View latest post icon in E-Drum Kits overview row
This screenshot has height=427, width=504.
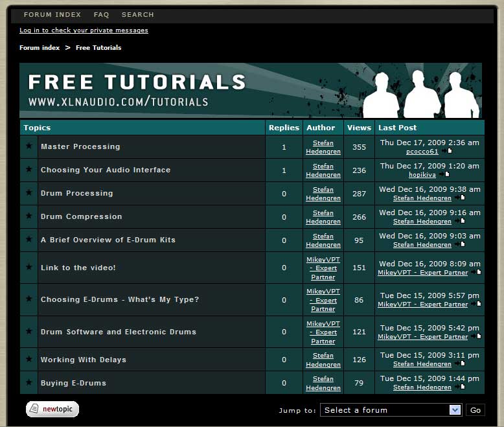[x=460, y=244]
